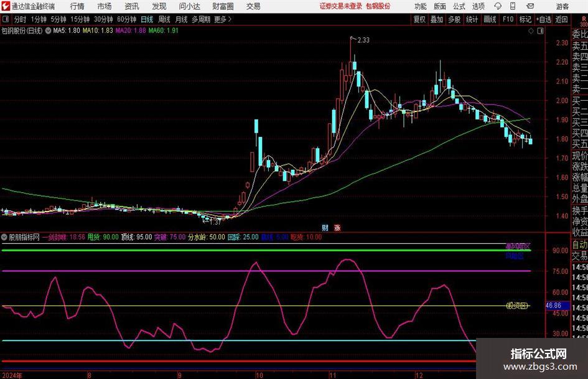Viewport: 588px width, 379px height.
Task: Open the 问小达 menu
Action: (189, 6)
